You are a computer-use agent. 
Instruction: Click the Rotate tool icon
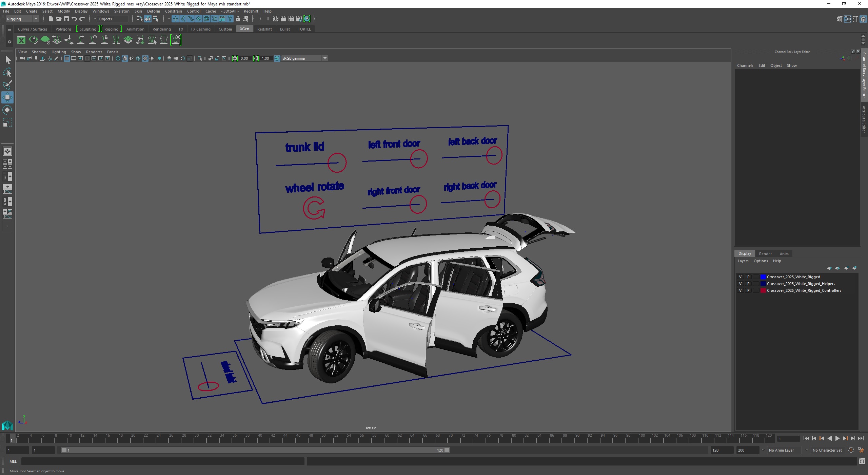click(x=7, y=110)
